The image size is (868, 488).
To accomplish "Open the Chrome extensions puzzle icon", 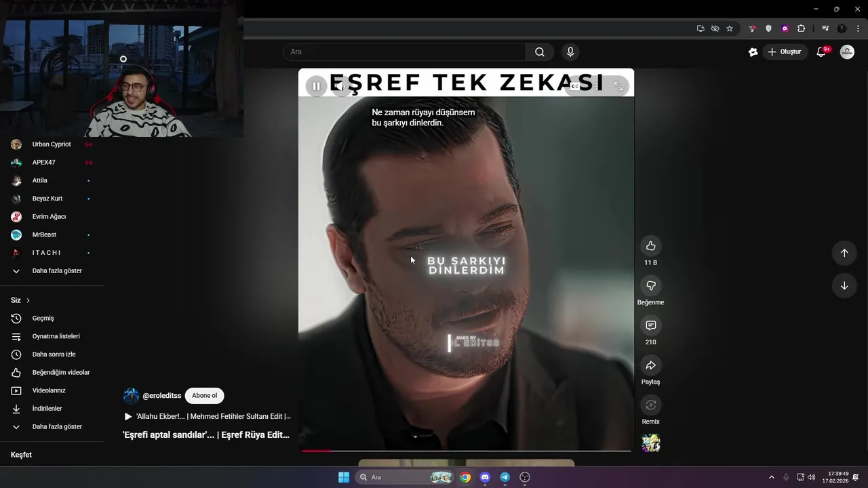I will tap(802, 28).
